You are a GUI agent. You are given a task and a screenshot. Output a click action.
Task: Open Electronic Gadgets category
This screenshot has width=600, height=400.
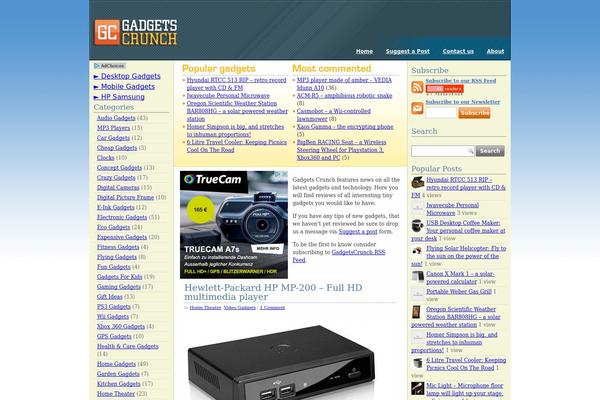(x=122, y=217)
